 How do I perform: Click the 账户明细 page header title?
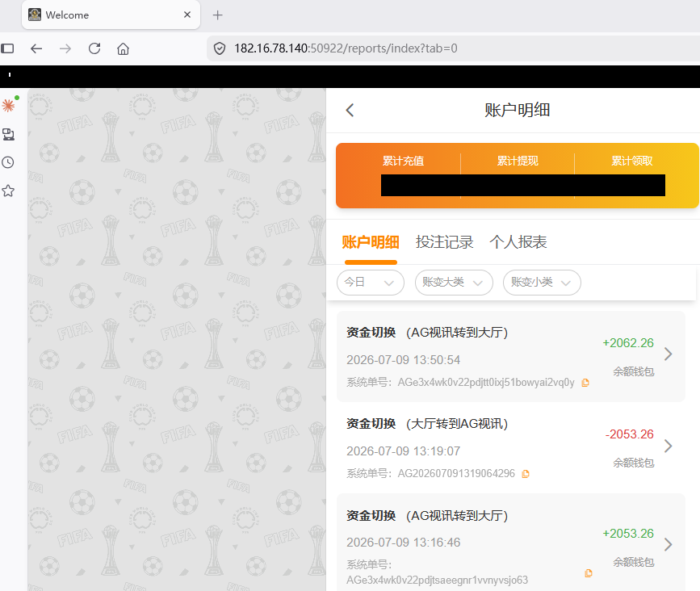click(x=518, y=111)
